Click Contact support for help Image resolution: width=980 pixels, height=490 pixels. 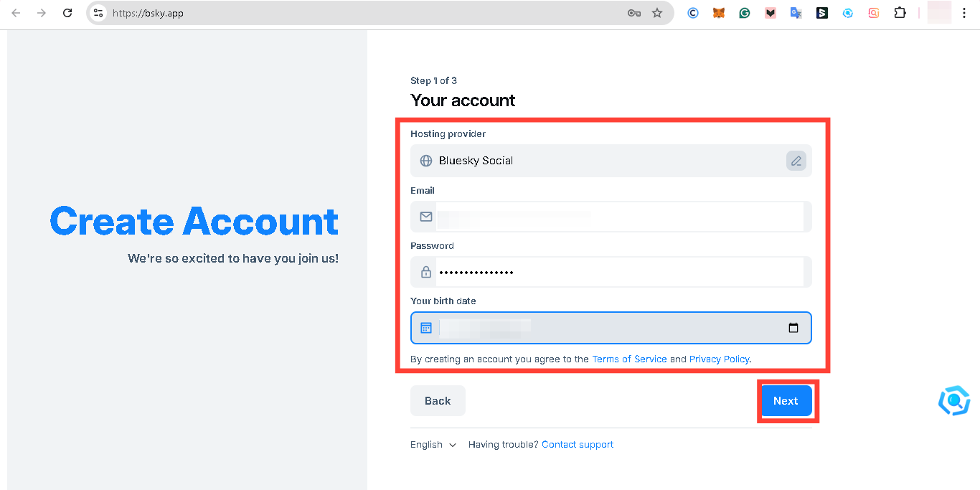click(578, 444)
